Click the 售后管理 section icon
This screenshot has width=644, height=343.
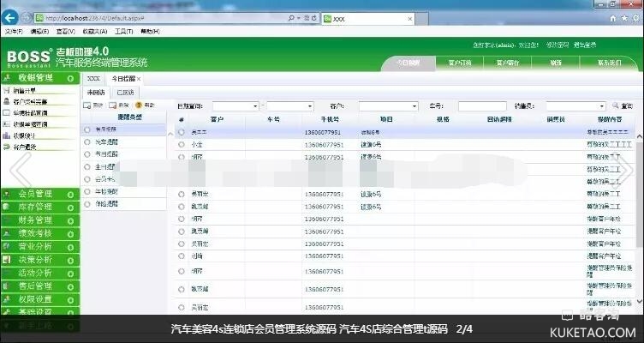tap(7, 286)
